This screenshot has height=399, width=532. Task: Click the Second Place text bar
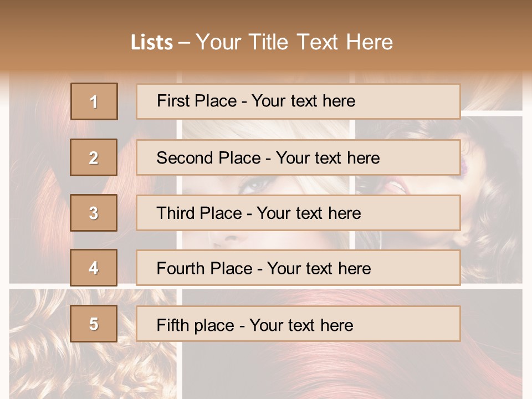coord(298,157)
